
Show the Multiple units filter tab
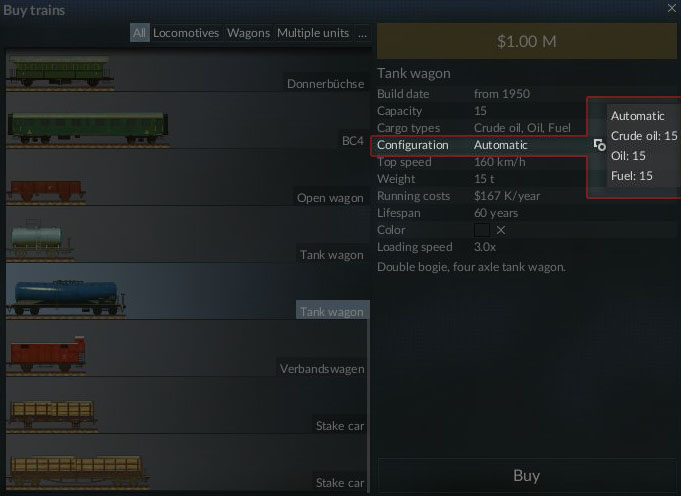[x=313, y=33]
